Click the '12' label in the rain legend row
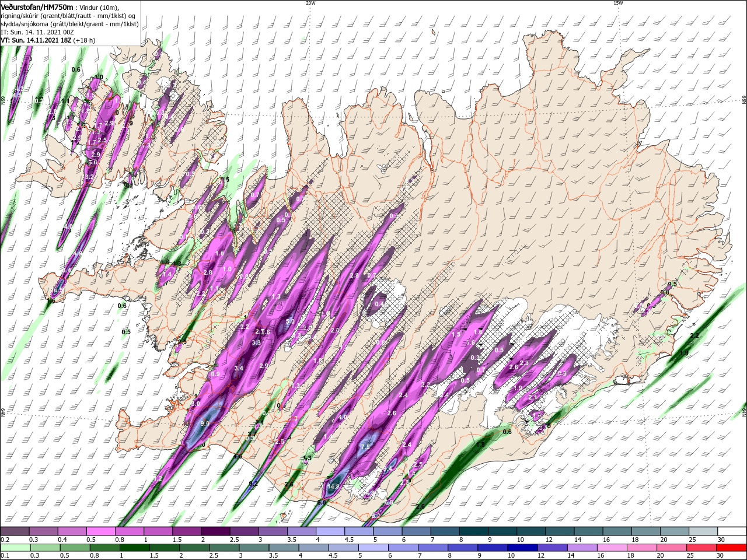 pos(542,556)
